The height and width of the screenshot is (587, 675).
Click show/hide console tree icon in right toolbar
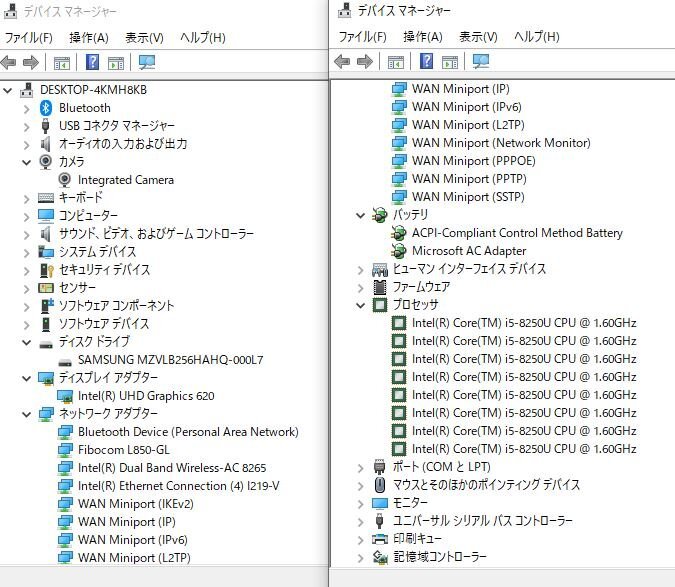(396, 62)
